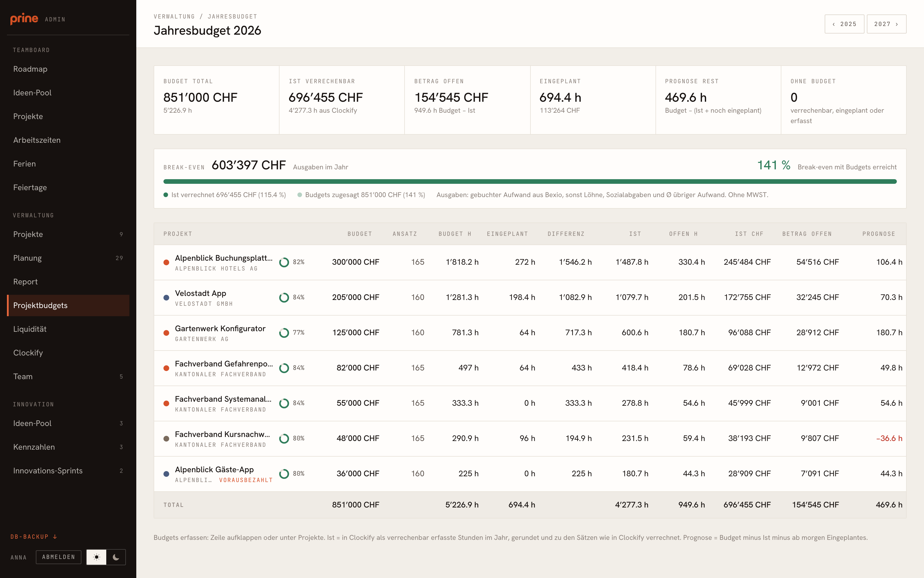Open Arbeitszeiten page
Viewport: 924px width, 578px height.
click(68, 140)
